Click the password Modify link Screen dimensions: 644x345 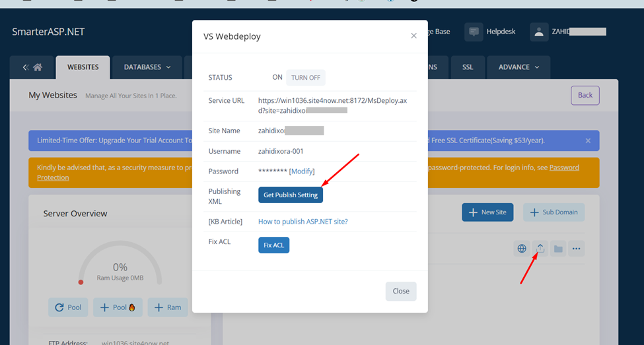(x=302, y=172)
